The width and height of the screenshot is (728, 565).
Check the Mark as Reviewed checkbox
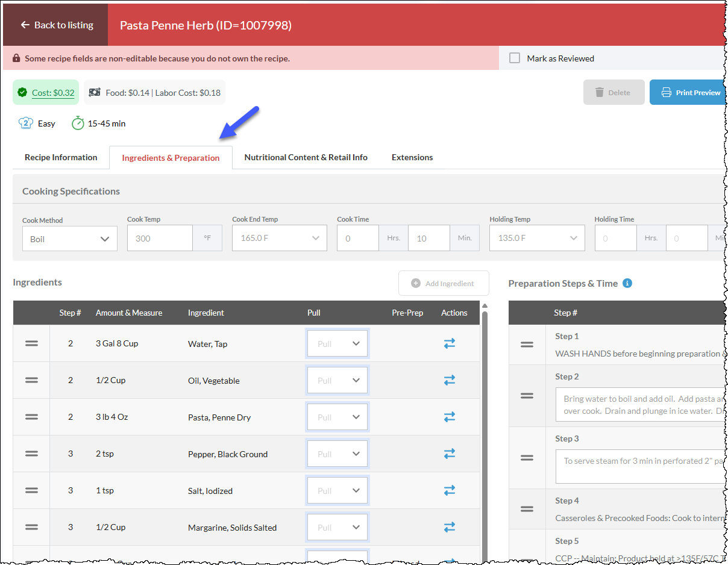515,58
